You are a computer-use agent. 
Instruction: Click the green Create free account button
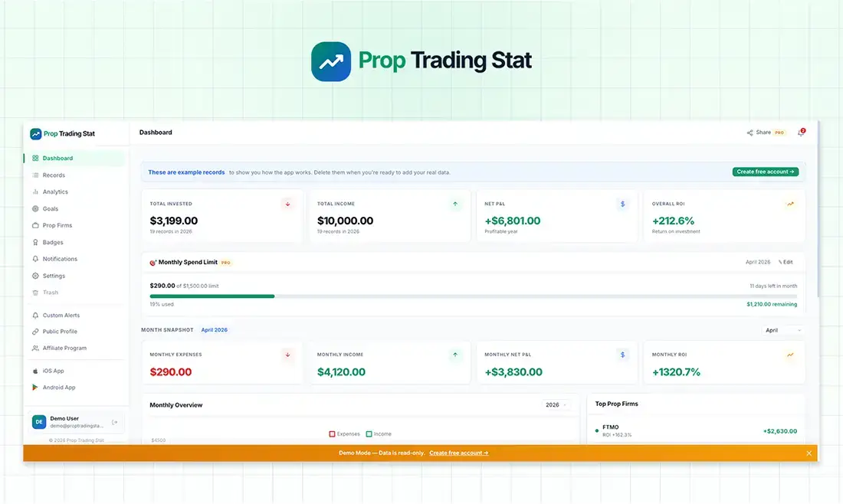[766, 172]
